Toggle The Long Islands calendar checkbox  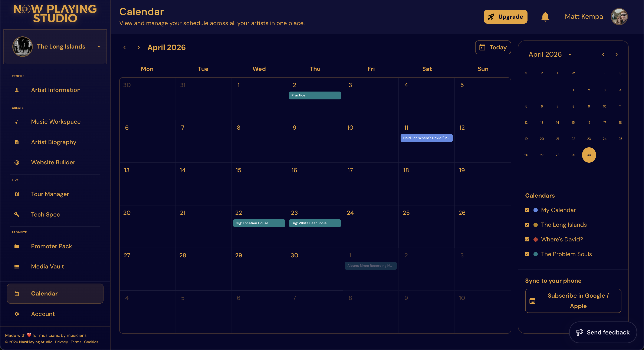[527, 225]
